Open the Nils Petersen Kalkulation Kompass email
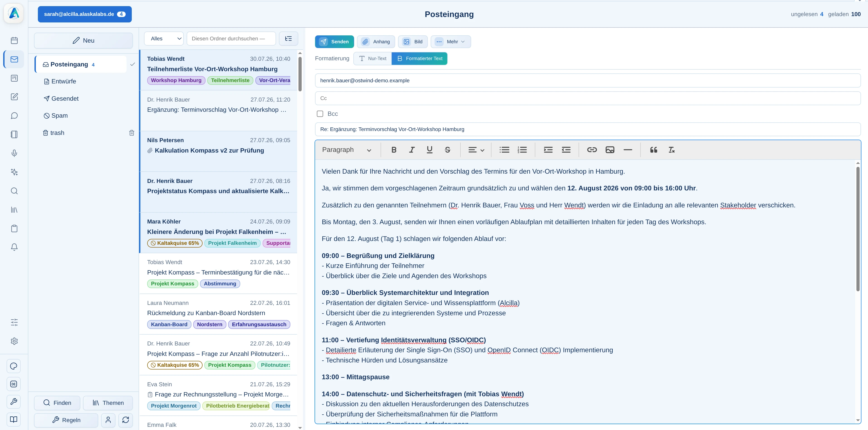Image resolution: width=868 pixels, height=430 pixels. click(x=219, y=151)
